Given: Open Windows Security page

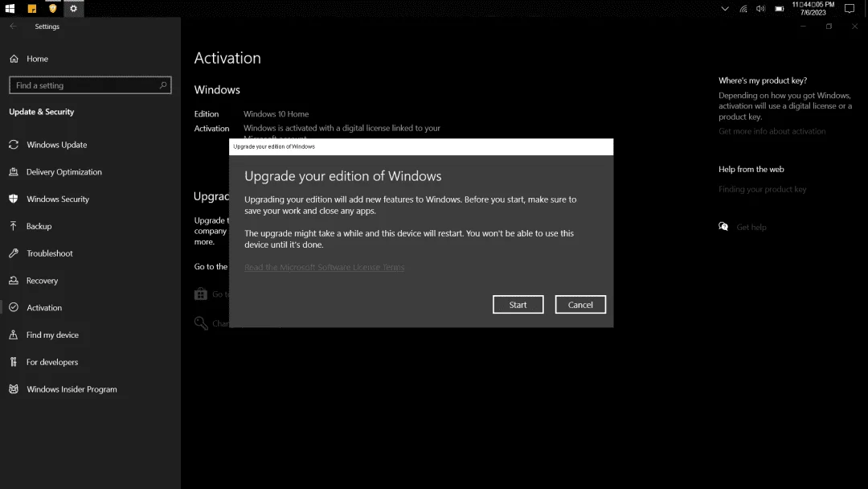Looking at the screenshot, I should pos(58,199).
